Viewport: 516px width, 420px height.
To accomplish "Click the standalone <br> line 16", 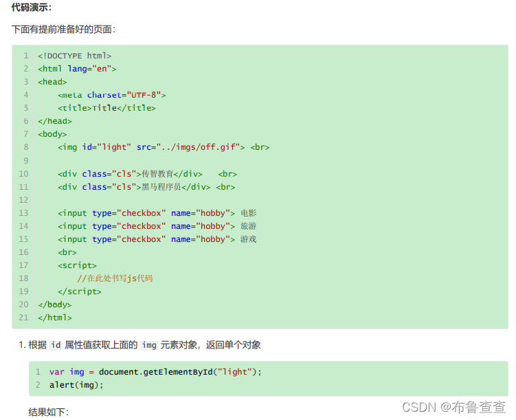I will (67, 252).
